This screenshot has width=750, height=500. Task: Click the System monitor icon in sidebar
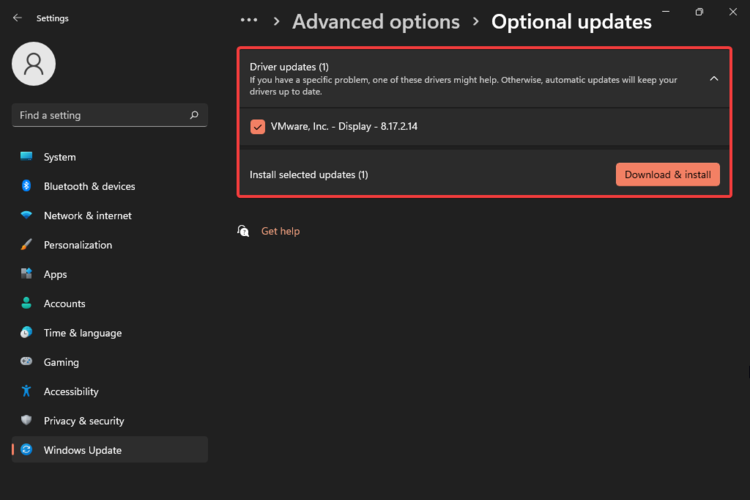pyautogui.click(x=26, y=157)
